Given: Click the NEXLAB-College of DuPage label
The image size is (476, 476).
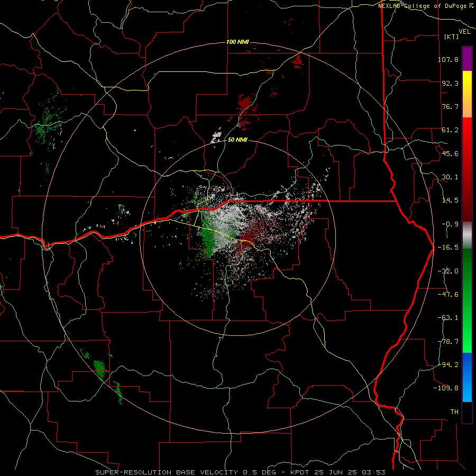Looking at the screenshot, I should 425,6.
